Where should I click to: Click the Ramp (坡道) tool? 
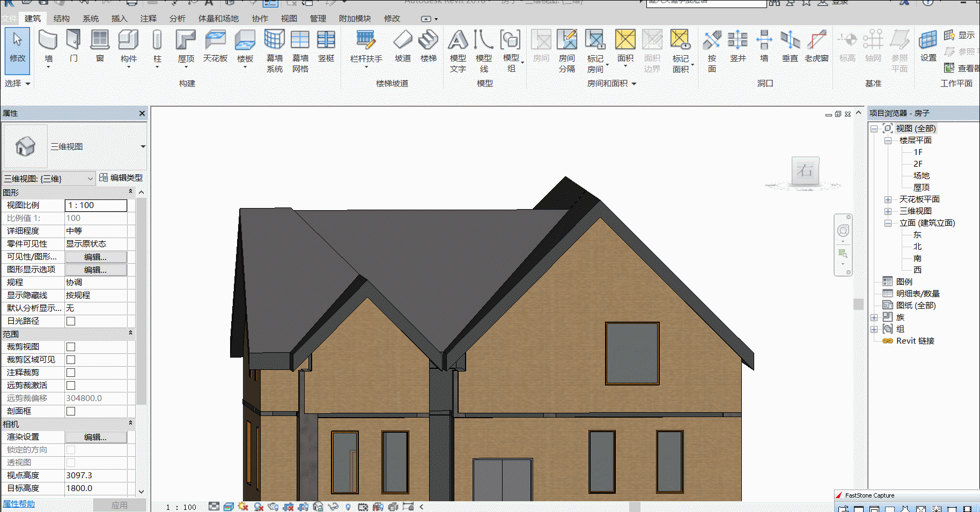(403, 46)
